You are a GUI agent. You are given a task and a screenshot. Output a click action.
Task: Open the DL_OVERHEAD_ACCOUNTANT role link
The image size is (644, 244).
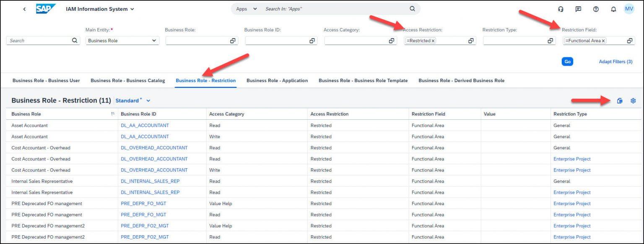click(x=155, y=148)
